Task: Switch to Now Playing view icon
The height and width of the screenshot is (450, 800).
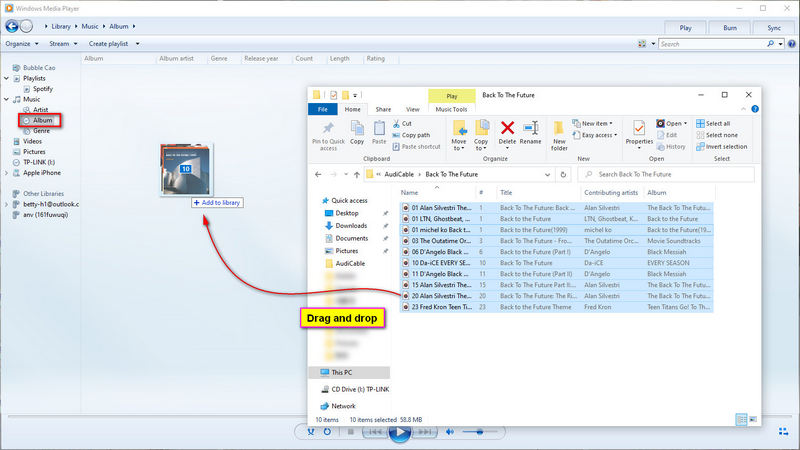Action: point(784,432)
